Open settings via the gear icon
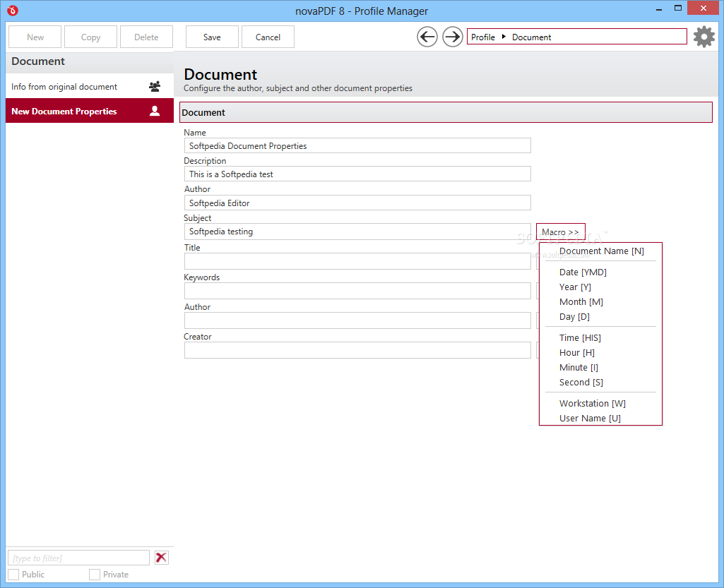 (x=704, y=37)
